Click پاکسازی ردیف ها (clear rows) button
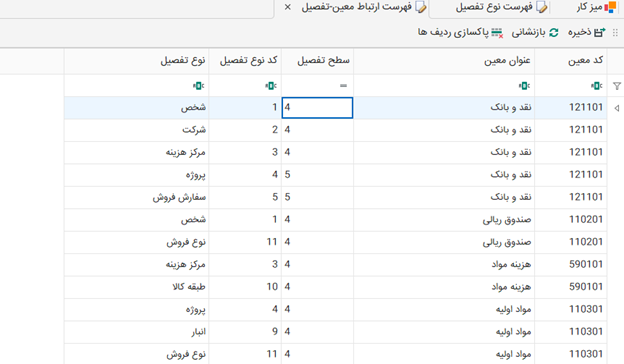The width and height of the screenshot is (624, 364). tap(460, 33)
